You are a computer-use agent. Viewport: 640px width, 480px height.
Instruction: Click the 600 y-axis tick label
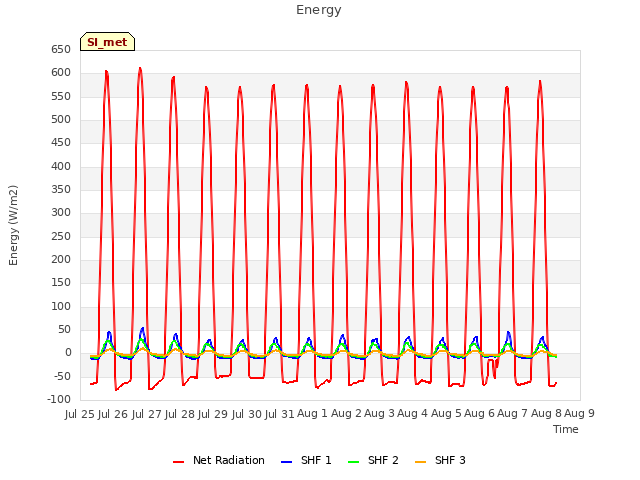click(x=61, y=73)
